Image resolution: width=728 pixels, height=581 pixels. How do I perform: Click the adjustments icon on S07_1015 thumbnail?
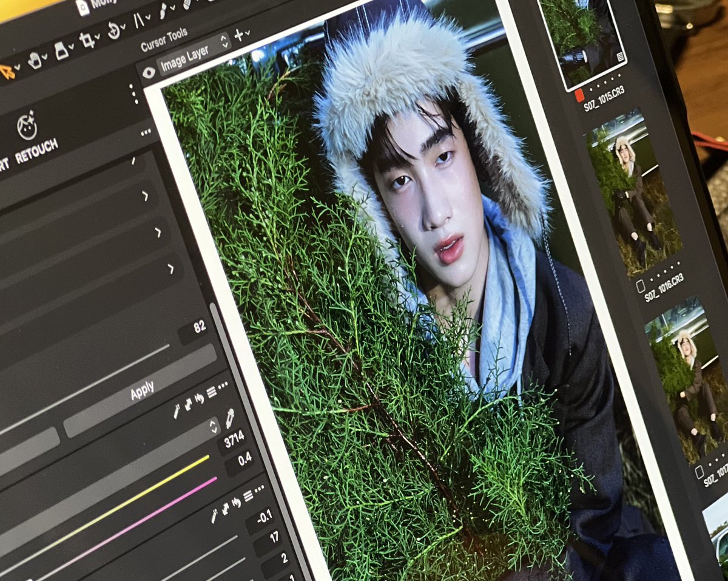click(620, 56)
